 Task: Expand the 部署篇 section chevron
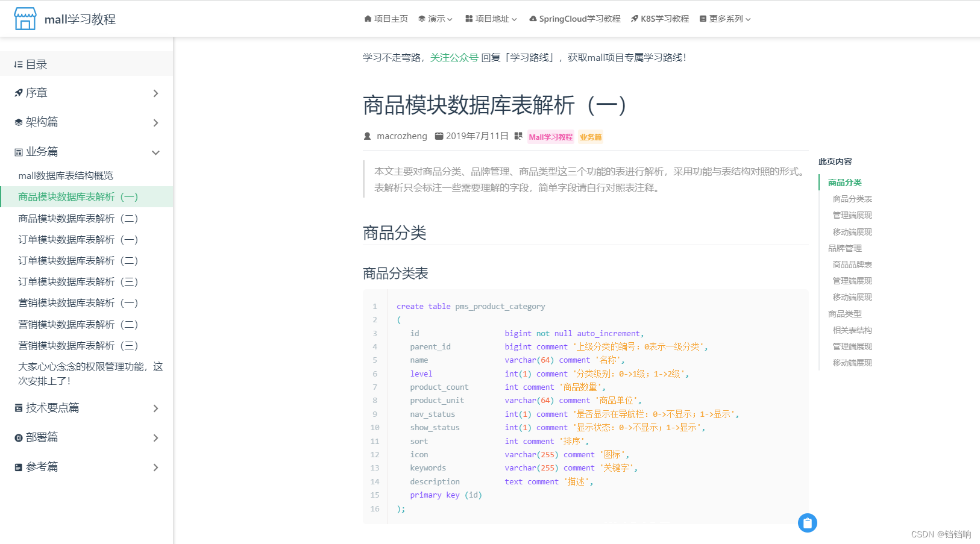[155, 438]
